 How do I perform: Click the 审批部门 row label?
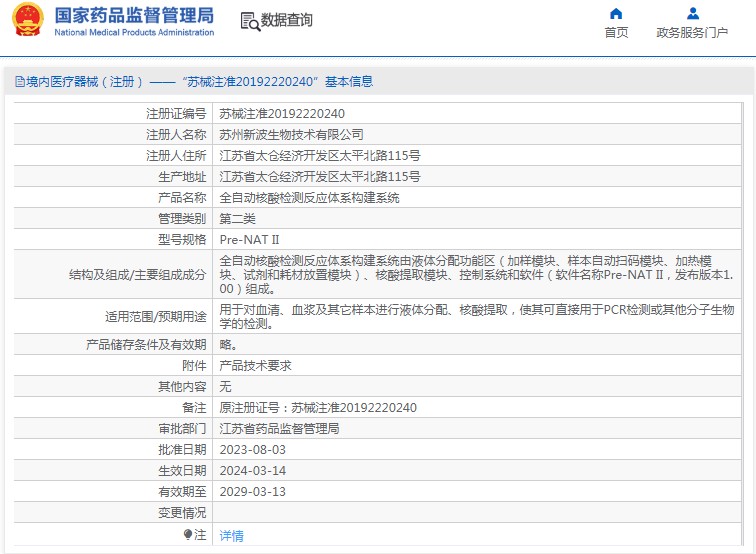coord(182,429)
